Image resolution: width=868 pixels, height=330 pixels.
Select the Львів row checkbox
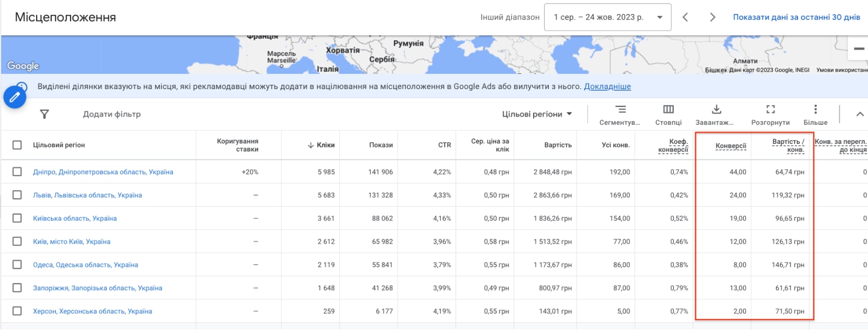pyautogui.click(x=17, y=195)
